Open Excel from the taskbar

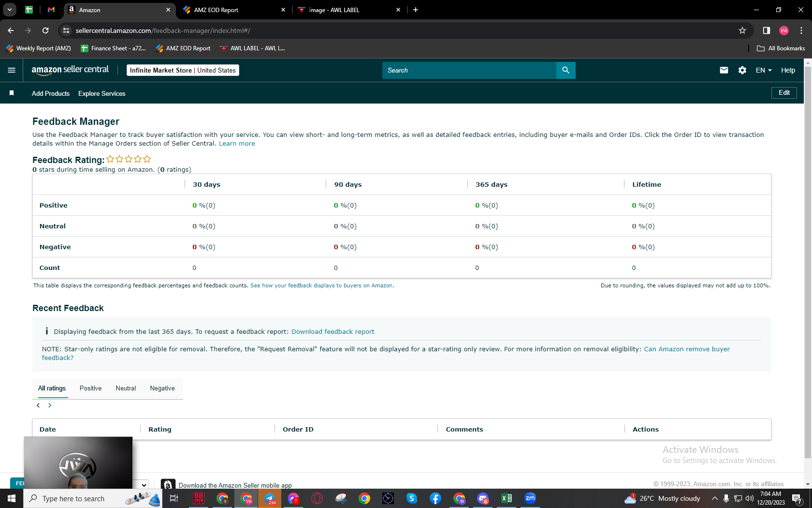(507, 498)
